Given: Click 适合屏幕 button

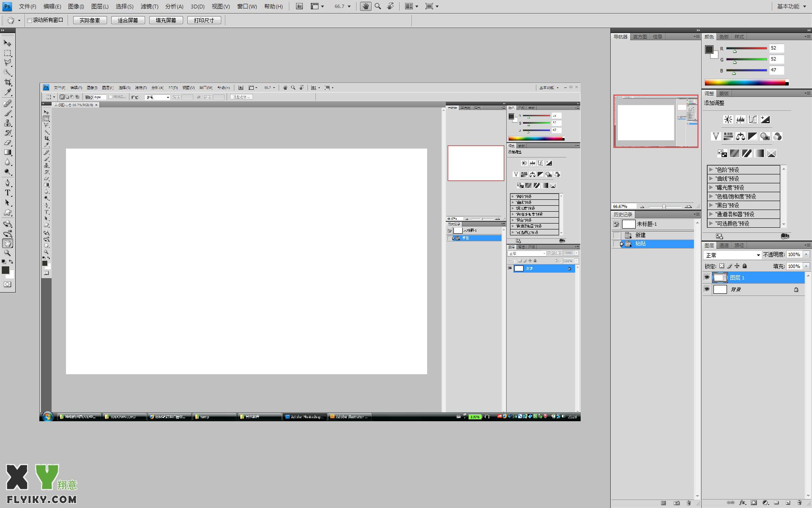Looking at the screenshot, I should tap(127, 20).
